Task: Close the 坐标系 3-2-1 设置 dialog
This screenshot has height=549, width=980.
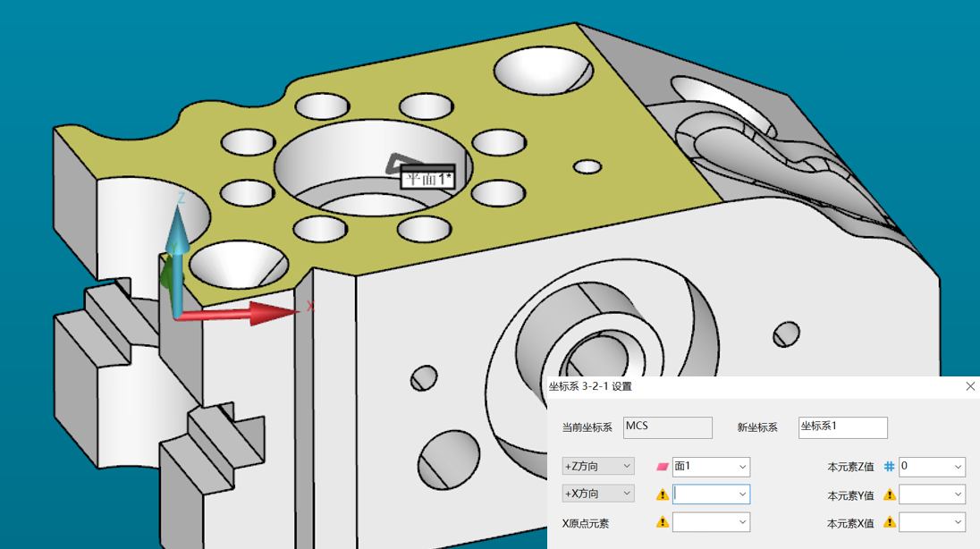Action: point(970,386)
